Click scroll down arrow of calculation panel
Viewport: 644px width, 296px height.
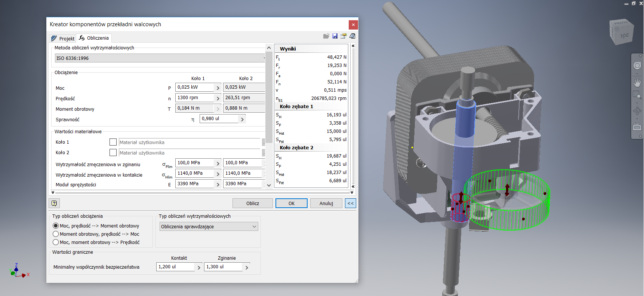coord(269,185)
